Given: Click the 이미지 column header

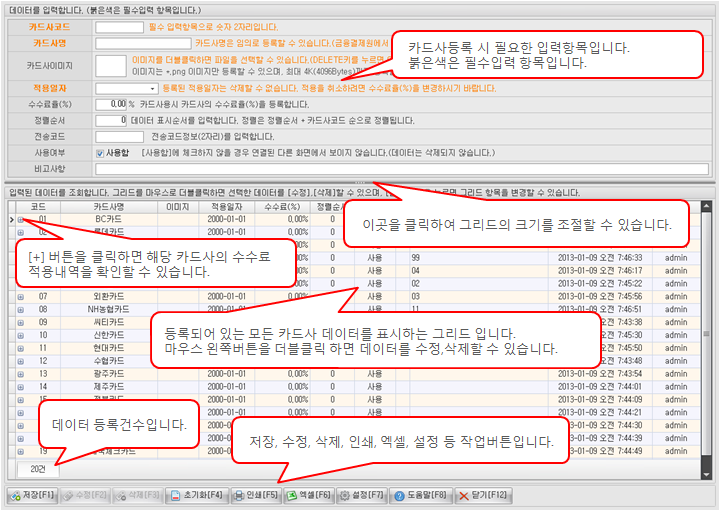Looking at the screenshot, I should tap(178, 207).
